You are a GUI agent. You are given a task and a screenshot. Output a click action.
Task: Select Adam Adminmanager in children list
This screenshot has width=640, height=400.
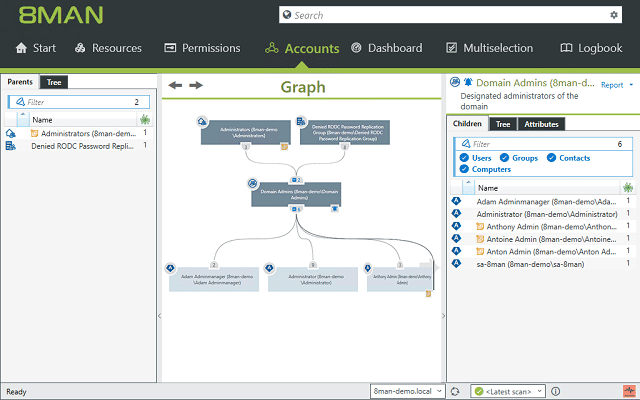coord(542,202)
